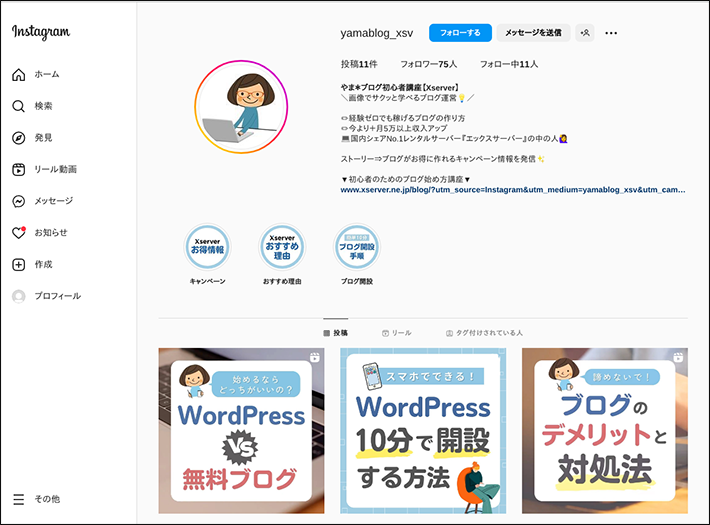Image resolution: width=710 pixels, height=525 pixels.
Task: Click the suggested users person icon button
Action: click(585, 33)
